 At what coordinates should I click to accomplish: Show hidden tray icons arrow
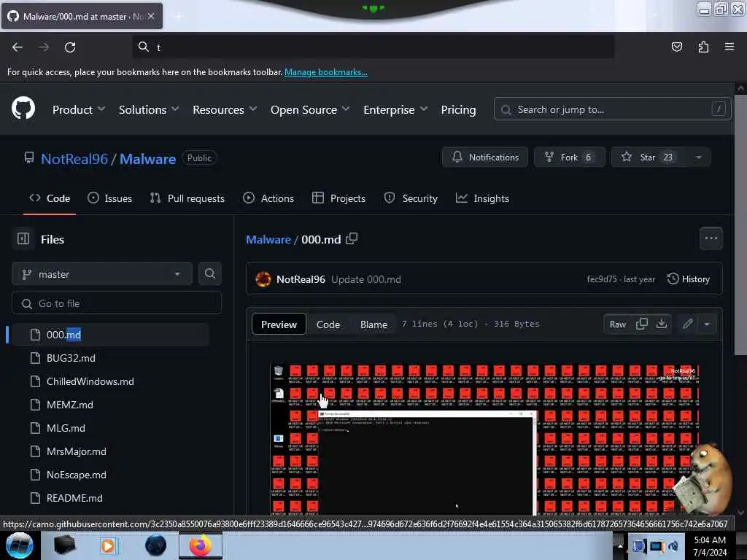620,545
